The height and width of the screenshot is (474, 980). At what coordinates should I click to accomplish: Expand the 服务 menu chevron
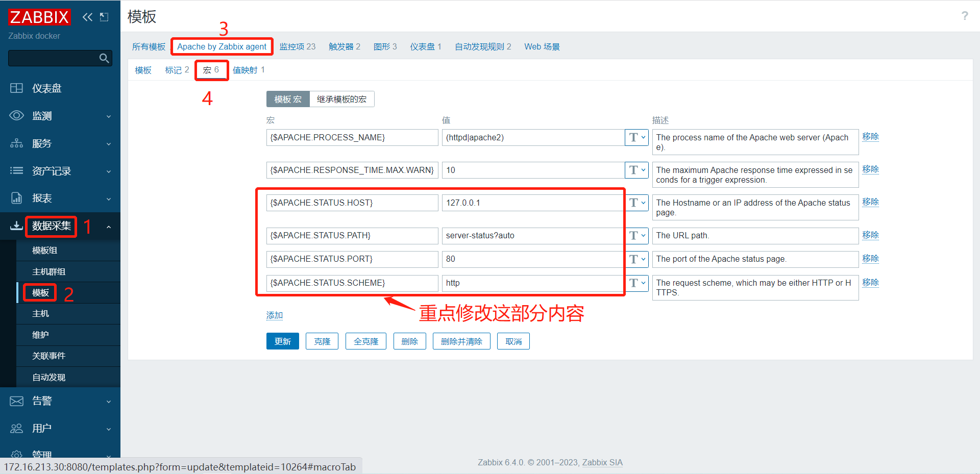tap(109, 144)
